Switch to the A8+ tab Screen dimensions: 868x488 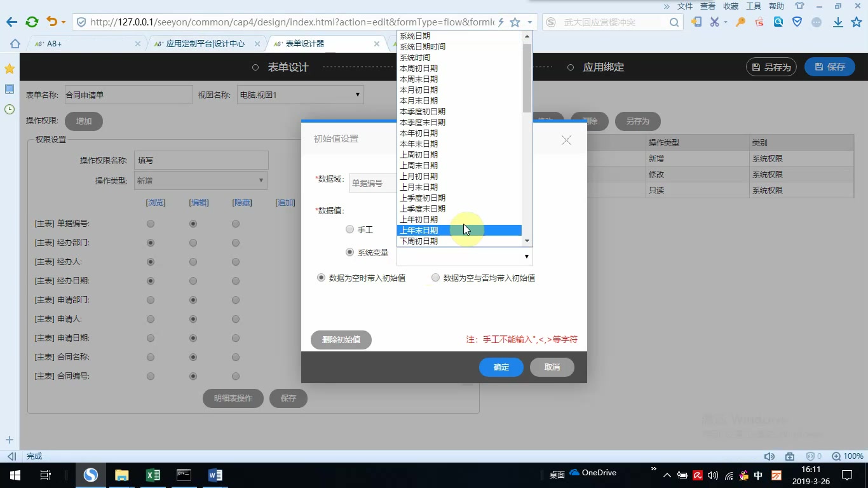[87, 44]
